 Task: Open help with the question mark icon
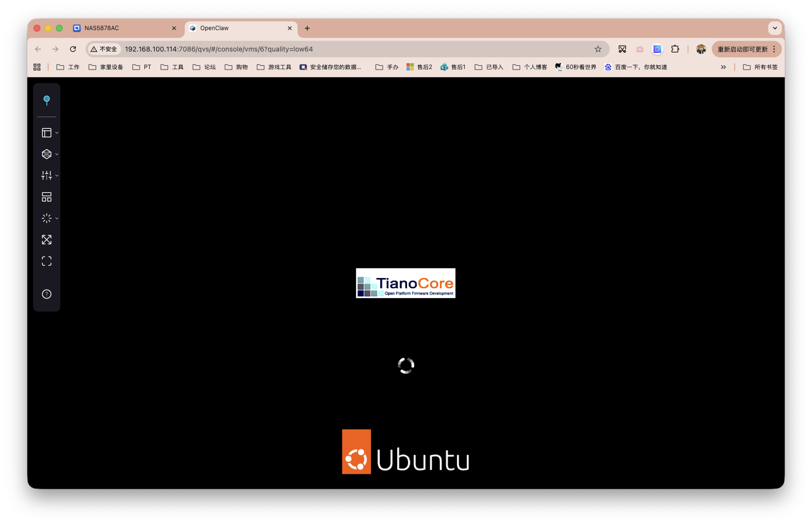point(47,294)
